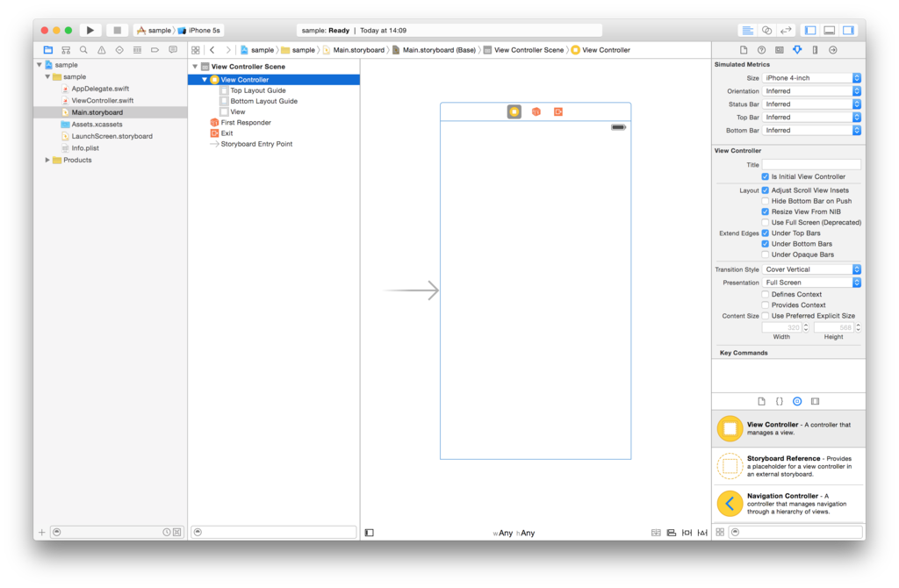
Task: Stop the running scheme
Action: click(117, 30)
